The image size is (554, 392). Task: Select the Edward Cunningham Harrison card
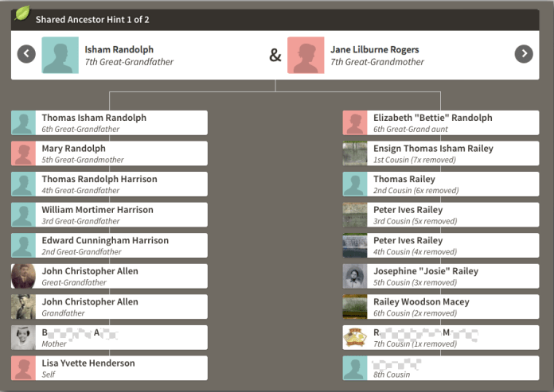pos(109,246)
